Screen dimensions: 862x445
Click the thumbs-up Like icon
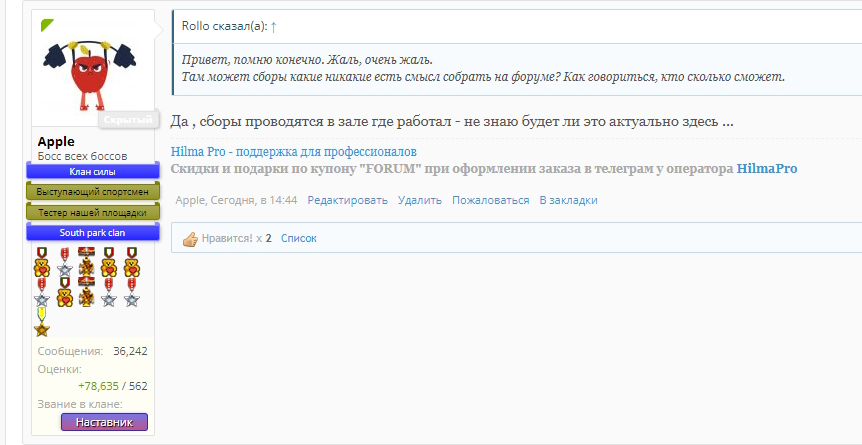point(190,239)
